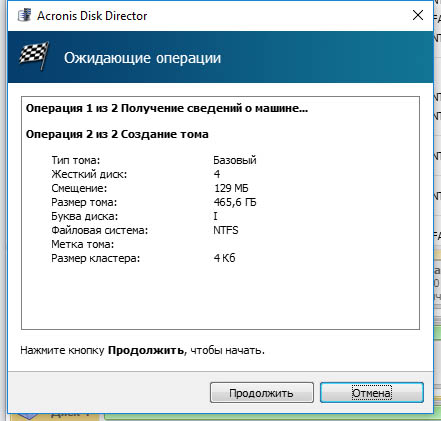Click the 'Размер кластера:' label

(95, 258)
